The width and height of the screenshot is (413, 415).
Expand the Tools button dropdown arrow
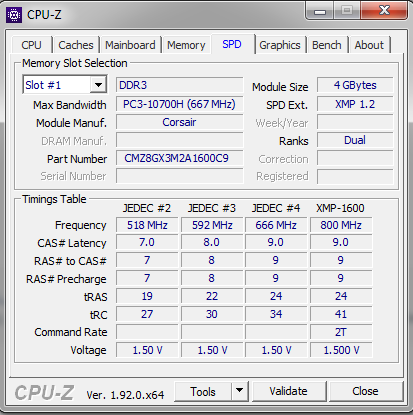pyautogui.click(x=239, y=391)
